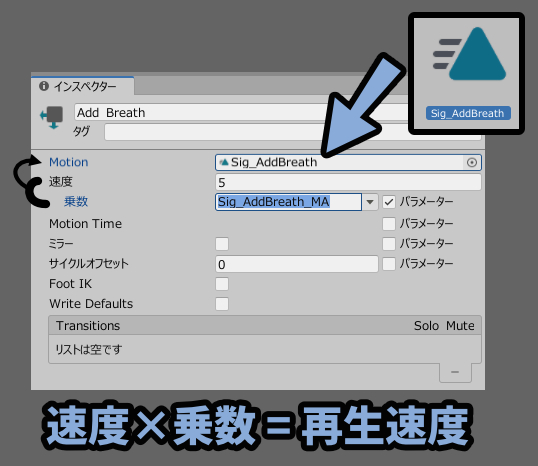Viewport: 538px width, 466px height.
Task: Select the Sig_AddBreath_MA multiplier combo box
Action: pos(288,202)
